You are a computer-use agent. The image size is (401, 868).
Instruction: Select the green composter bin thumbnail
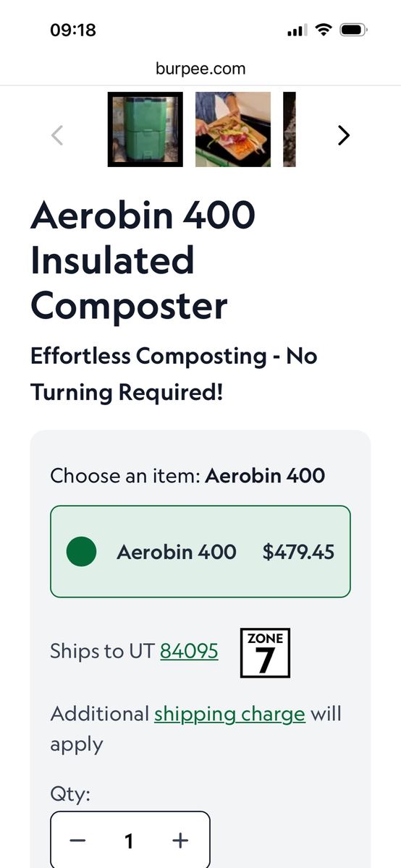coord(145,129)
